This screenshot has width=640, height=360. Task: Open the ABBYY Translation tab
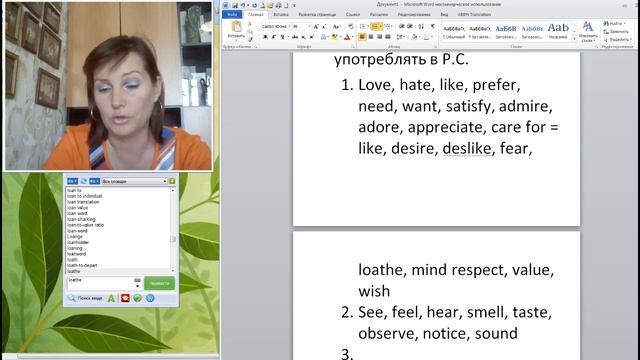coord(473,15)
